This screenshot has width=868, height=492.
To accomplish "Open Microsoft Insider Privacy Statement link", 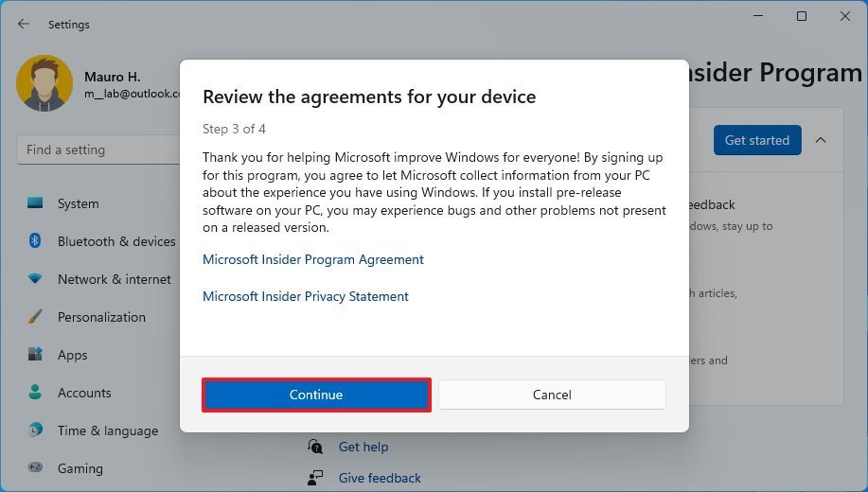I will [306, 297].
